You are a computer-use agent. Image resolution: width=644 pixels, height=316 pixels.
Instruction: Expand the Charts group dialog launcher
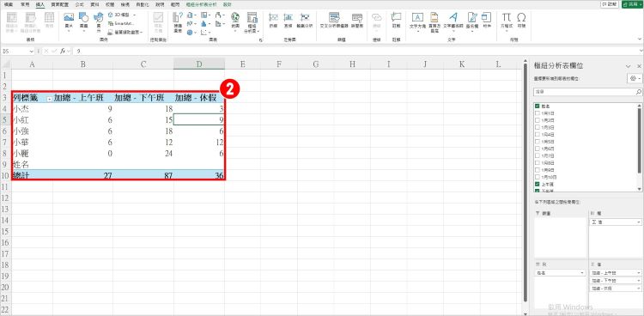click(260, 39)
